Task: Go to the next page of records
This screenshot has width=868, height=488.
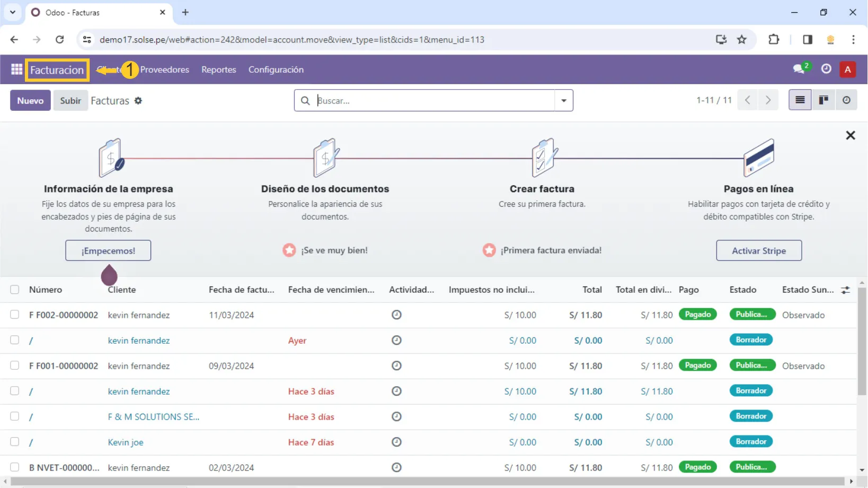Action: click(768, 100)
